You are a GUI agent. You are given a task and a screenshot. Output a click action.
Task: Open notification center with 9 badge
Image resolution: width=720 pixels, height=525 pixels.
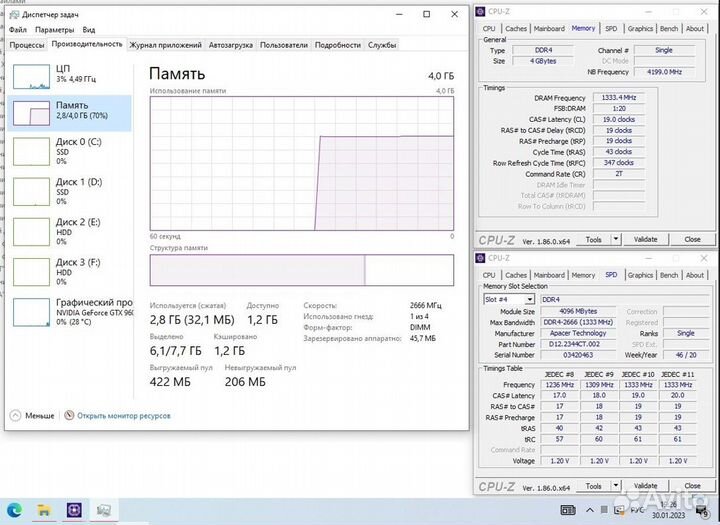click(x=702, y=511)
